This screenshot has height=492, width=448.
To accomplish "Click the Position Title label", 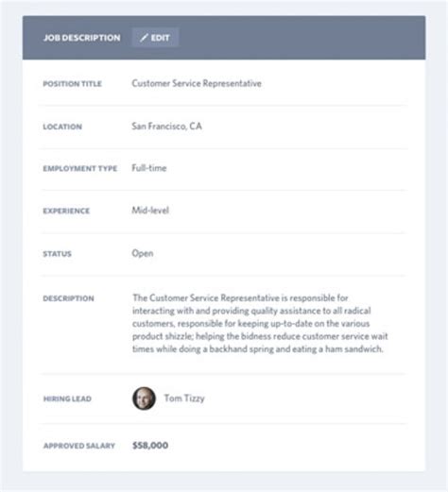I will coord(72,84).
